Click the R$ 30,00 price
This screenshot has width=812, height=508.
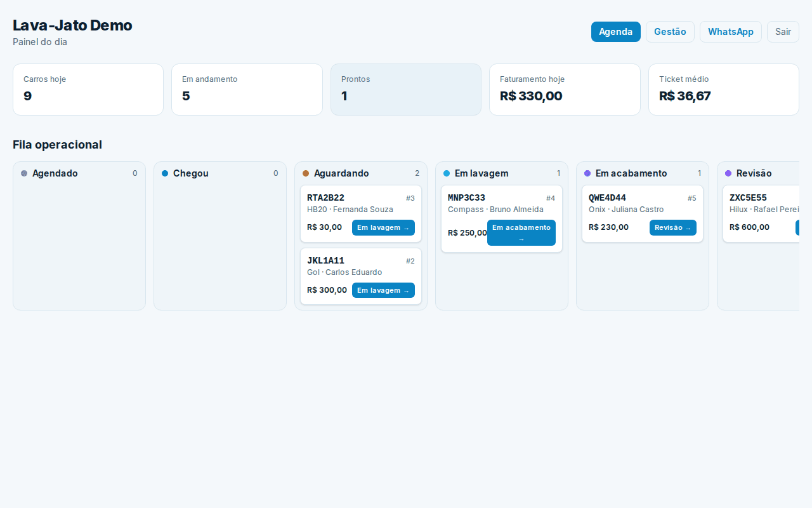point(324,227)
